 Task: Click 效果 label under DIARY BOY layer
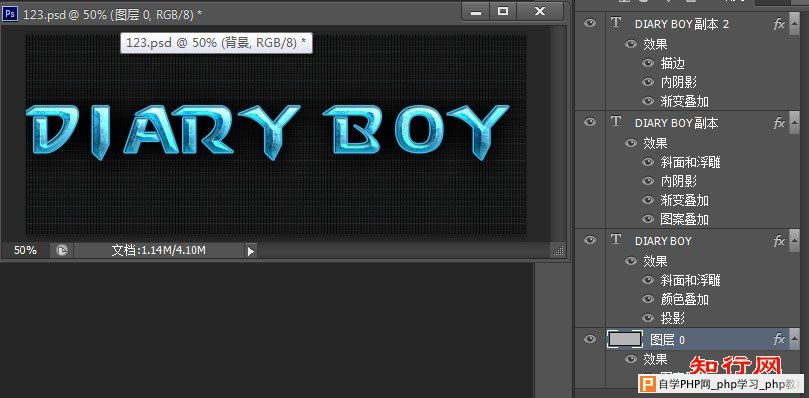click(655, 261)
